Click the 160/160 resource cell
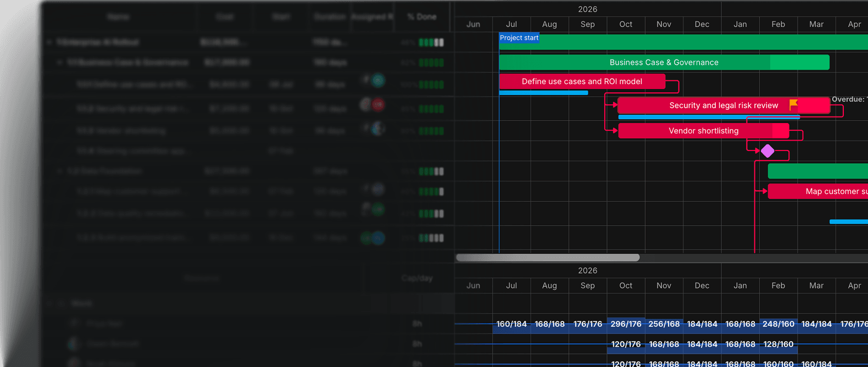Screen dimensions: 868x367 pyautogui.click(x=778, y=364)
